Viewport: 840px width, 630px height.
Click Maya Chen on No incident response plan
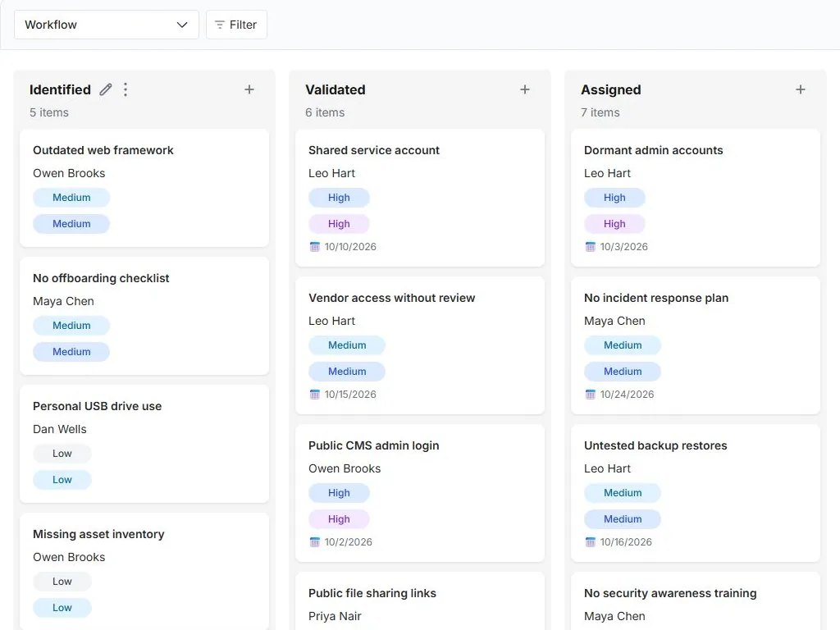click(614, 321)
